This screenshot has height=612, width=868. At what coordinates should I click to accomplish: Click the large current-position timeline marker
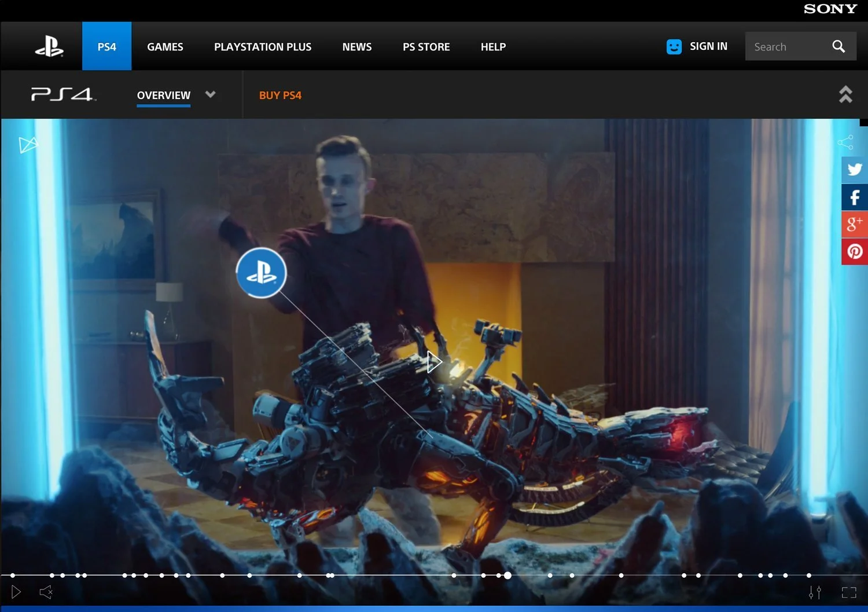(x=507, y=575)
